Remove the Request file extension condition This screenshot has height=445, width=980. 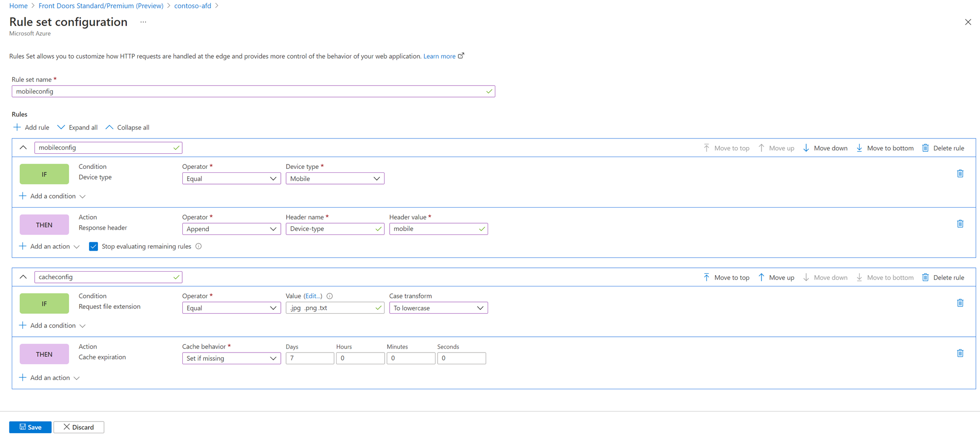pyautogui.click(x=960, y=303)
